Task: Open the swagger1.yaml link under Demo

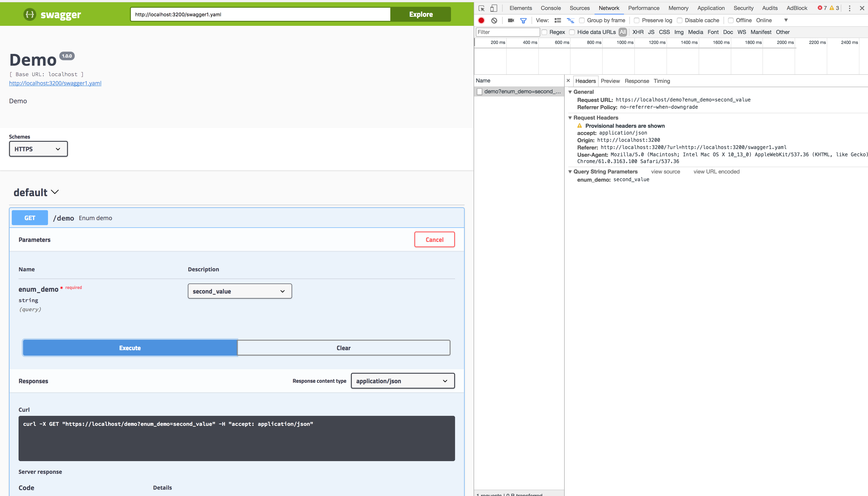Action: 55,83
